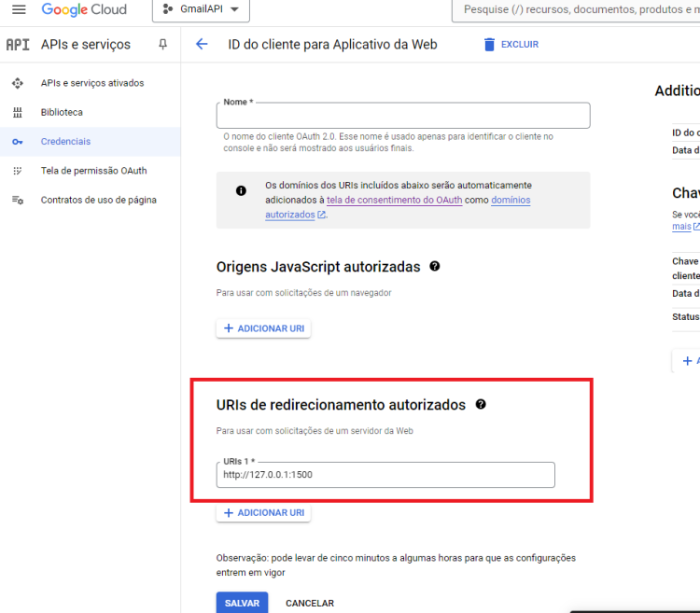Click the OAuth consent screen icon
This screenshot has height=613, width=700.
coord(18,171)
